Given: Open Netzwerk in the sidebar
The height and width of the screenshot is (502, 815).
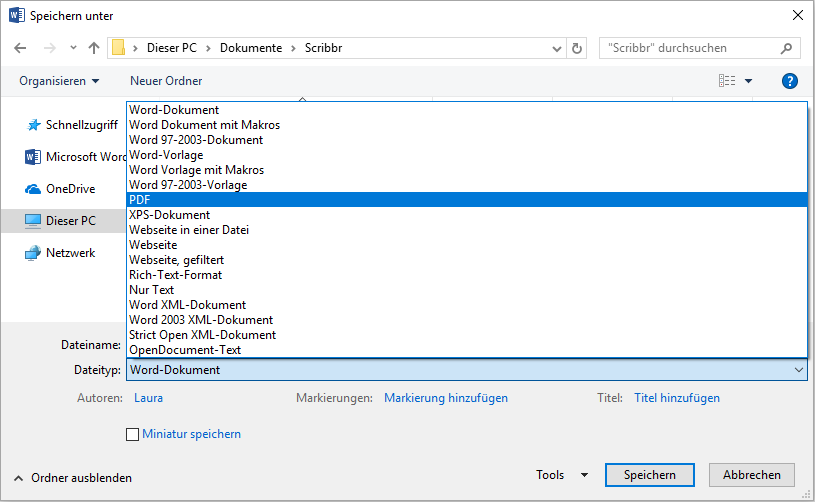Looking at the screenshot, I should (x=60, y=253).
